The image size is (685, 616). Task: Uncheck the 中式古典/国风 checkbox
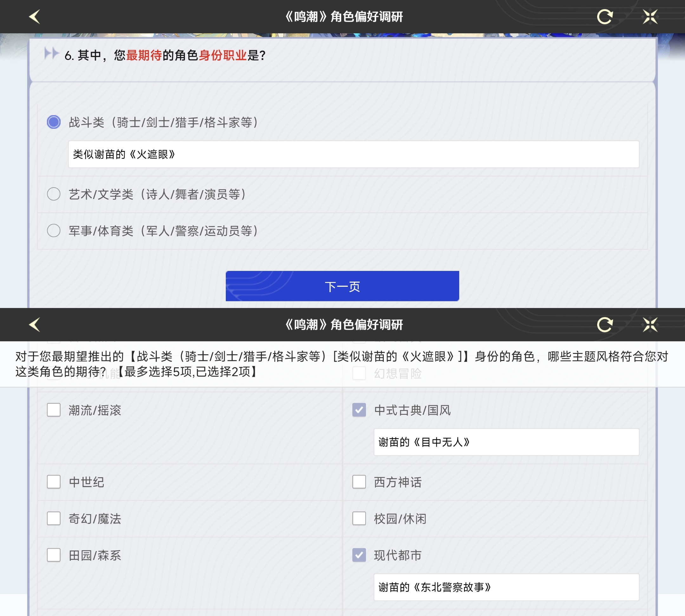pos(359,410)
